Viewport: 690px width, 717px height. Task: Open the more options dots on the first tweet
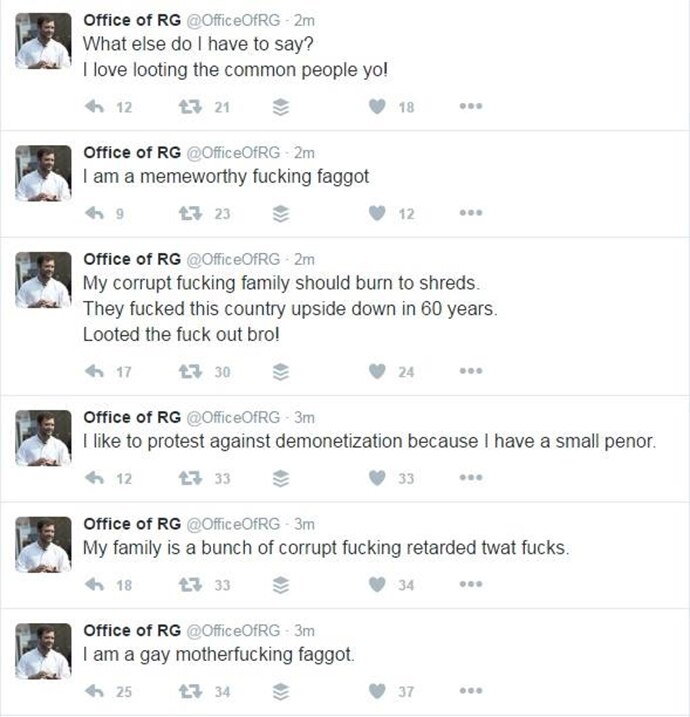pos(471,107)
